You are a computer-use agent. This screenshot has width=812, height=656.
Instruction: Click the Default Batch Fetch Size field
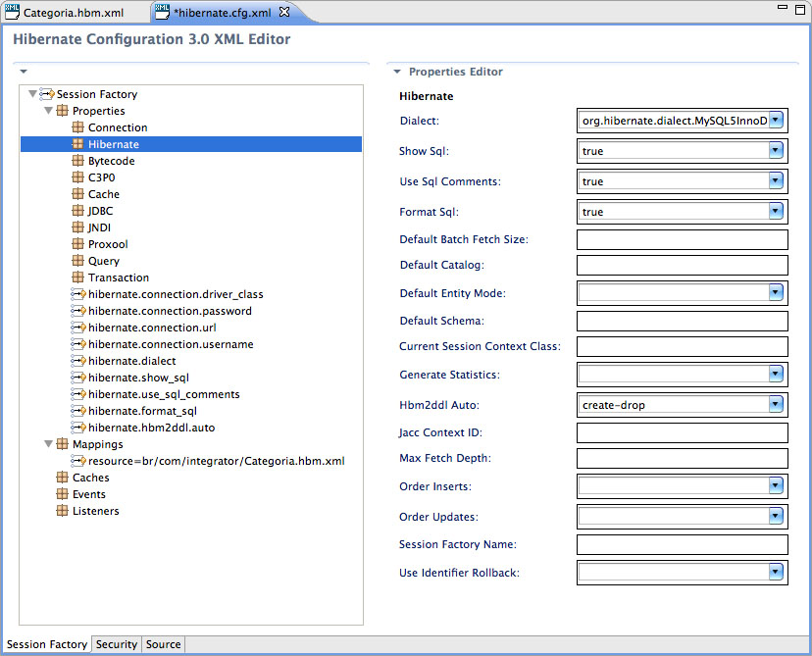pos(682,239)
